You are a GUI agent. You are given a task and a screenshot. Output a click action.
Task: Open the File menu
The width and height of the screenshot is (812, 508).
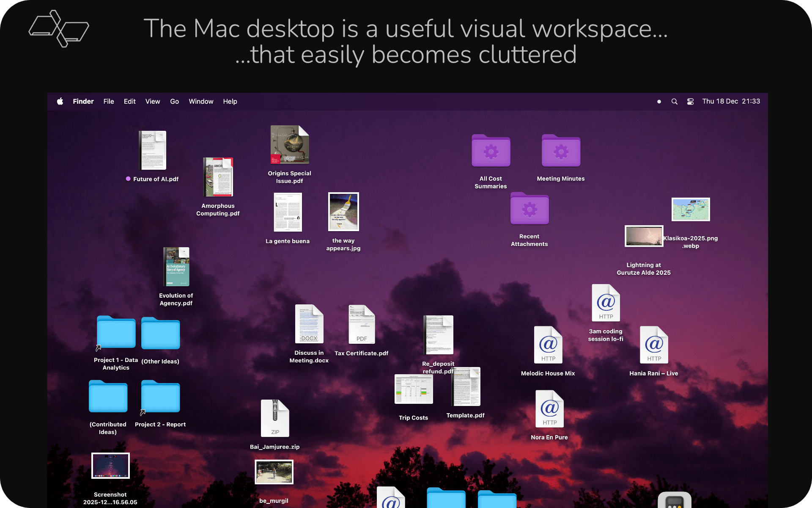(109, 102)
